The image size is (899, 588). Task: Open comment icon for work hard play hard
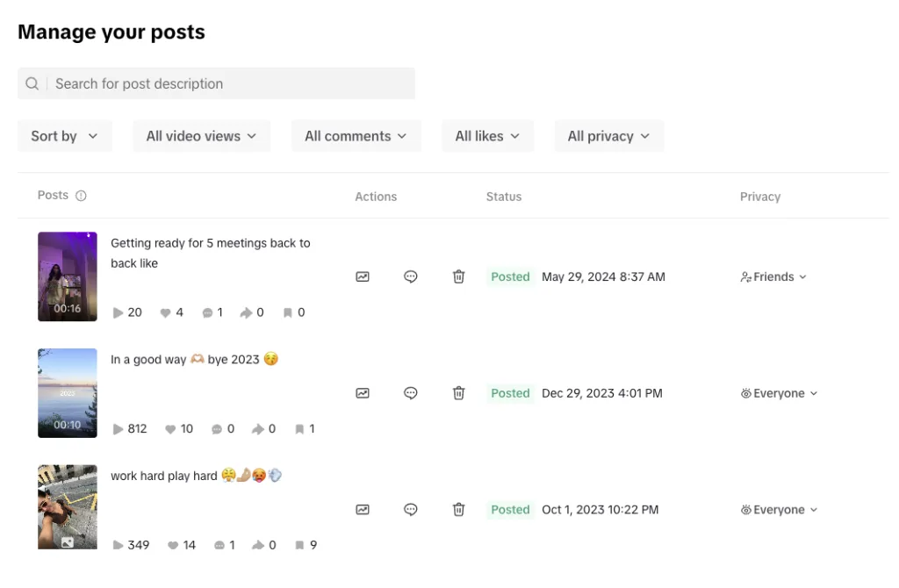coord(411,510)
